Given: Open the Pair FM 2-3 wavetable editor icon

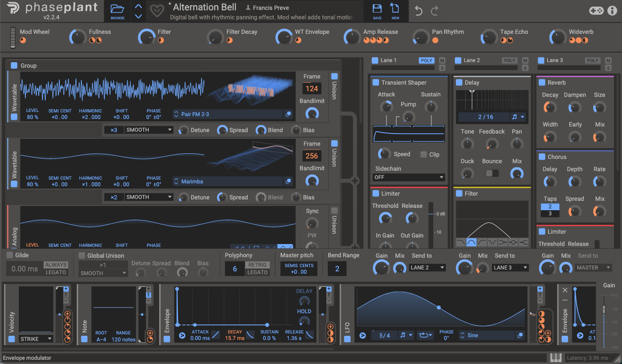Looking at the screenshot, I should point(288,114).
